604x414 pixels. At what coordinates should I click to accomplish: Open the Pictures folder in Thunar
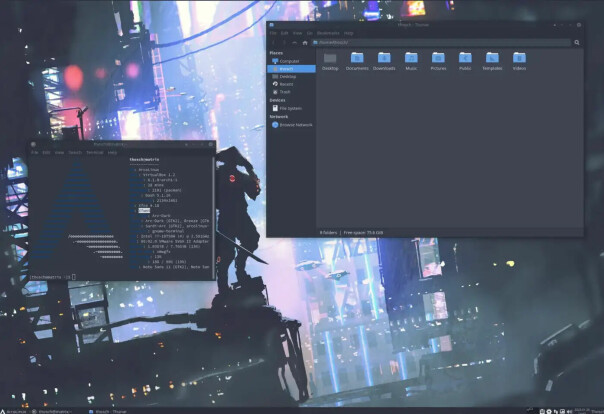click(x=438, y=61)
